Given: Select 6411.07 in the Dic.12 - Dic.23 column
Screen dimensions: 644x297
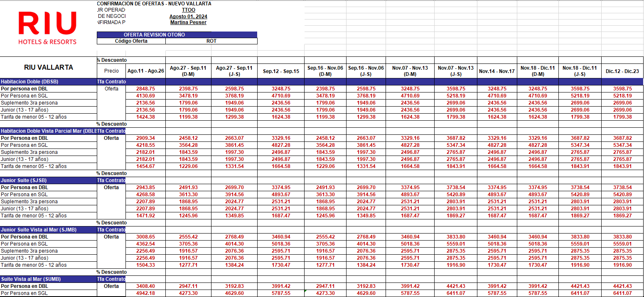Looking at the screenshot, I should (x=622, y=293).
